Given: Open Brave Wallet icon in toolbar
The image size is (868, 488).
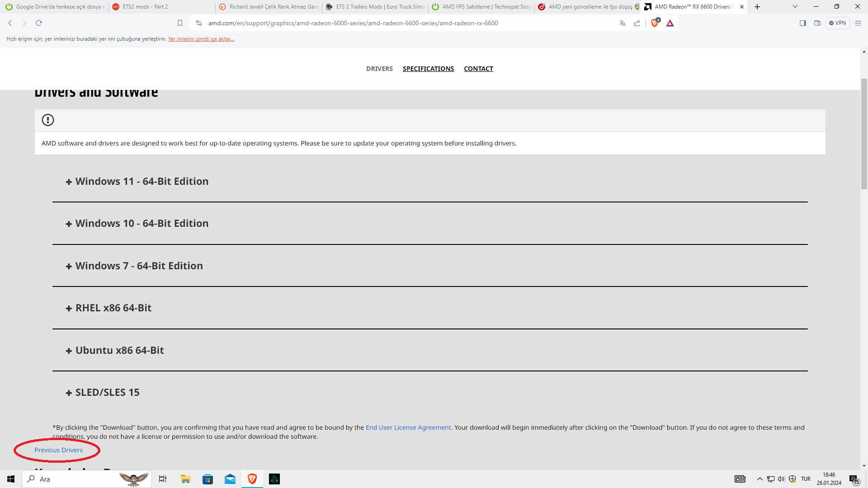Looking at the screenshot, I should click(817, 23).
